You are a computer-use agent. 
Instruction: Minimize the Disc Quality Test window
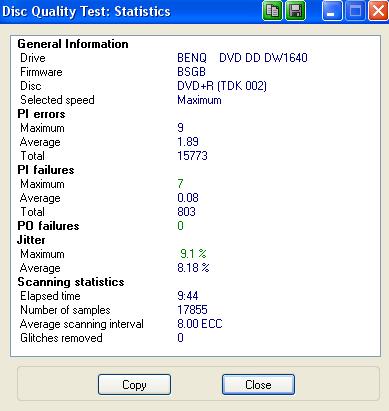(x=332, y=11)
